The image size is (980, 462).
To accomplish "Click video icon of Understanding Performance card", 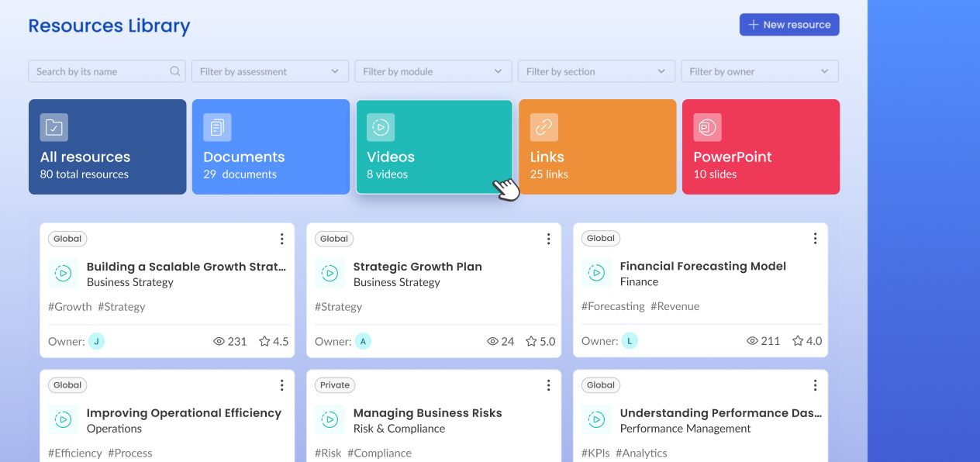I will (596, 419).
